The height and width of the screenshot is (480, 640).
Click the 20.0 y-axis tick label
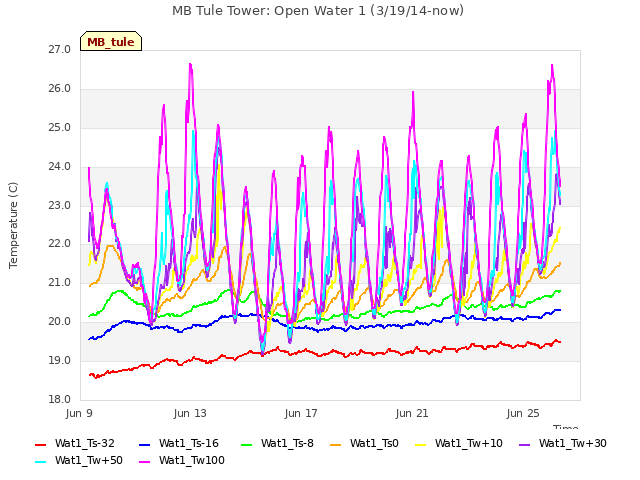(60, 322)
